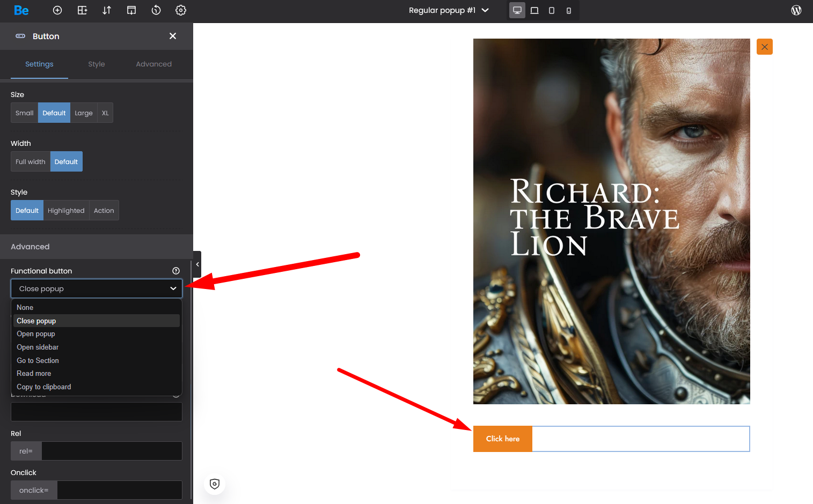This screenshot has height=504, width=813.
Task: Collapse the sidebar panel with arrow handle
Action: (197, 264)
